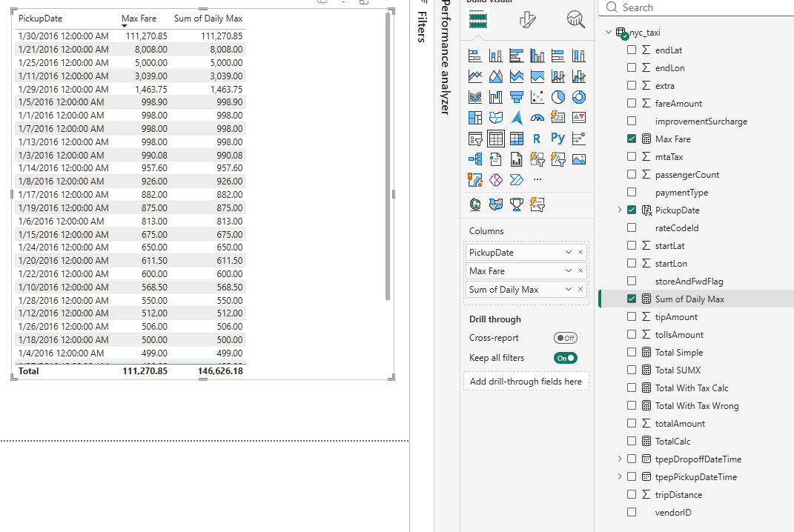The height and width of the screenshot is (532, 794).
Task: Check the tipAmount field checkbox
Action: point(632,317)
